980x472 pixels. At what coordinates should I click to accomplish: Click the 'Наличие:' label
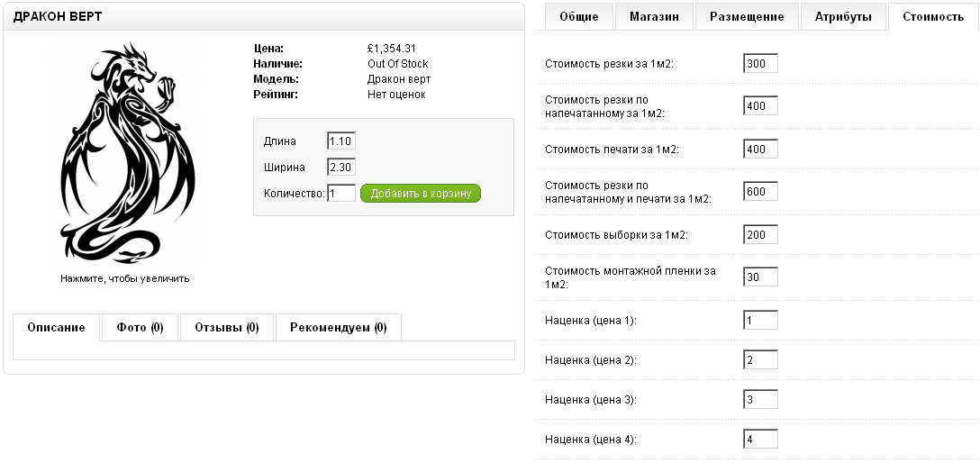pos(277,64)
